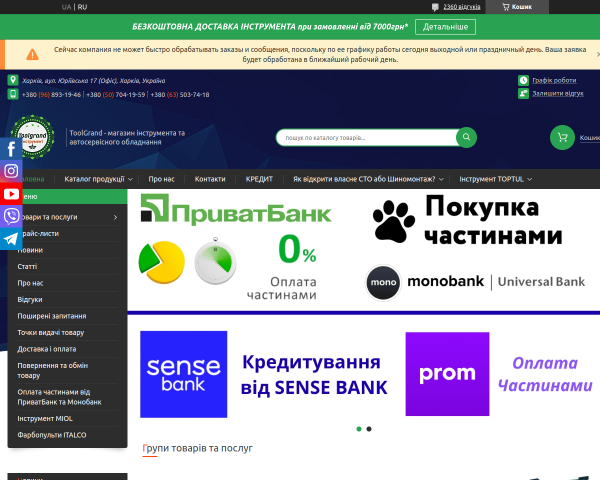Viewport: 600px width, 480px height.
Task: Open the Facebook social link
Action: click(x=11, y=149)
